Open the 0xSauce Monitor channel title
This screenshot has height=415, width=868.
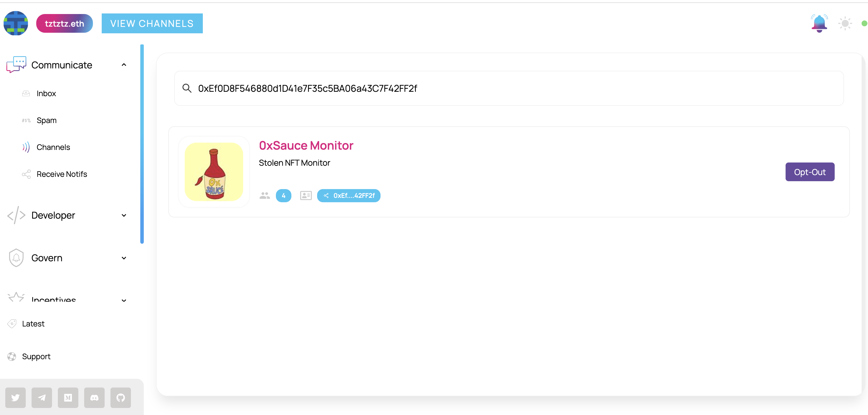[x=306, y=146]
